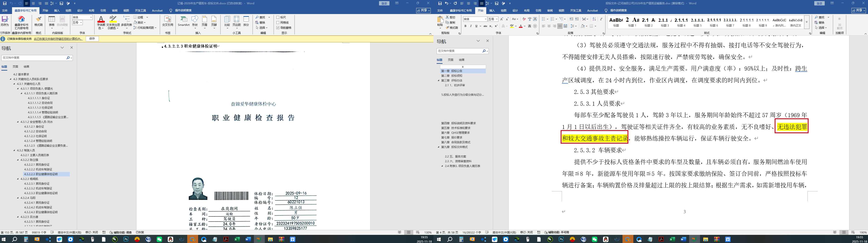
Task: Apply red font color in right window
Action: pyautogui.click(x=521, y=26)
